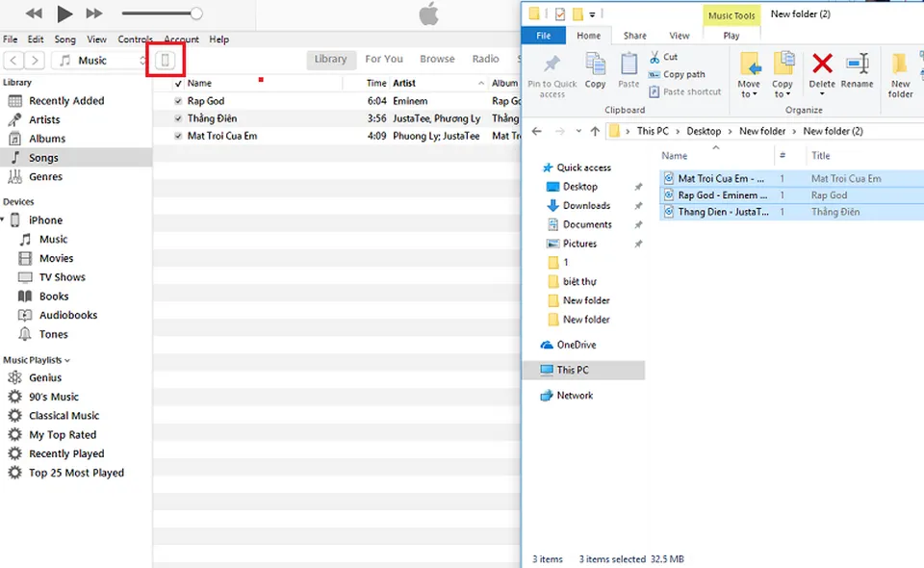Open the iPhone device icon in iTunes
This screenshot has width=924, height=568.
pos(167,59)
